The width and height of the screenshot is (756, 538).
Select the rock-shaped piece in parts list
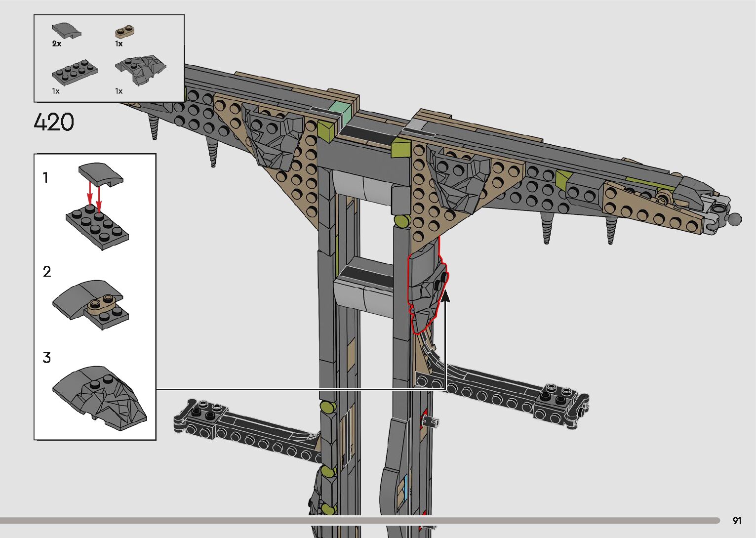coord(141,71)
